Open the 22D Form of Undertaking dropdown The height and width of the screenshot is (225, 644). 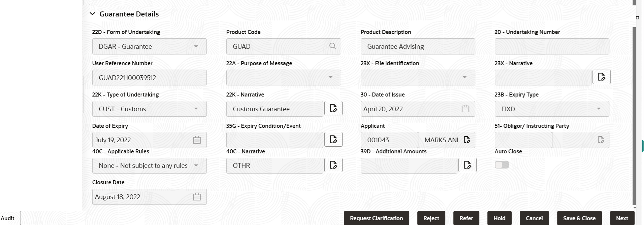pos(196,46)
